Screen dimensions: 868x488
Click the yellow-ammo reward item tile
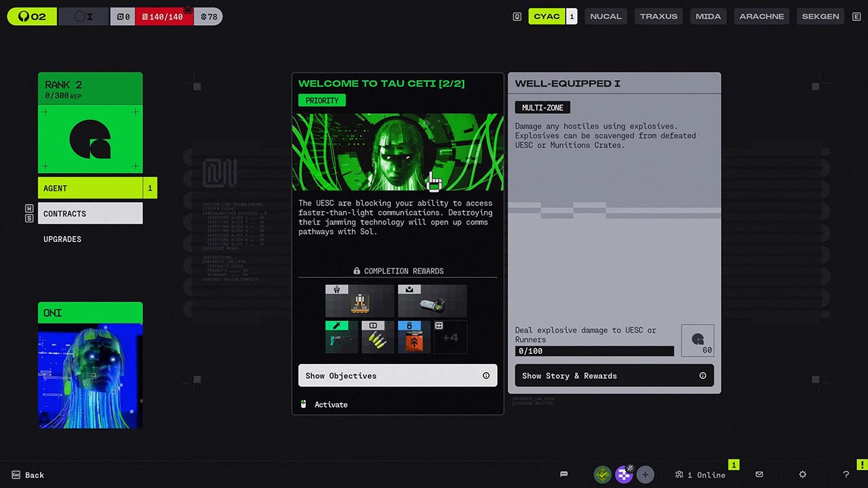378,337
